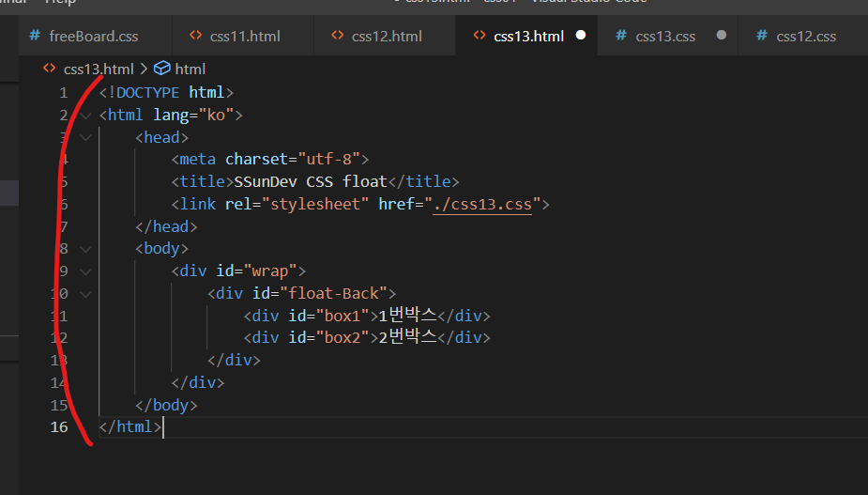Click the "wrap" id value

(270, 271)
